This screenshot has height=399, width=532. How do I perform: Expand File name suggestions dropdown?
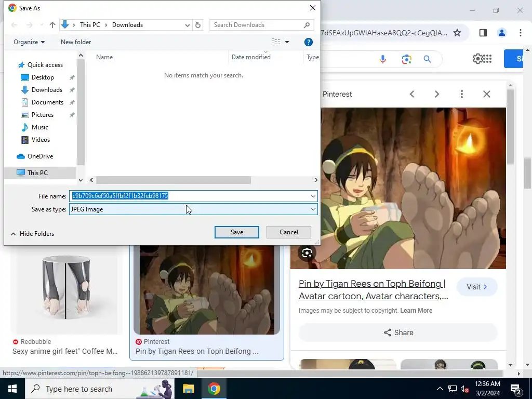coord(313,196)
